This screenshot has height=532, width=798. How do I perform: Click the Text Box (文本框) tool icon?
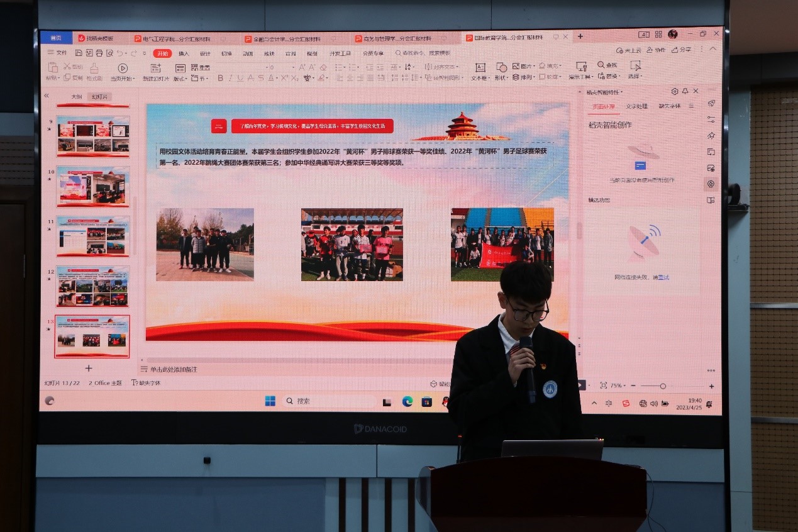479,68
